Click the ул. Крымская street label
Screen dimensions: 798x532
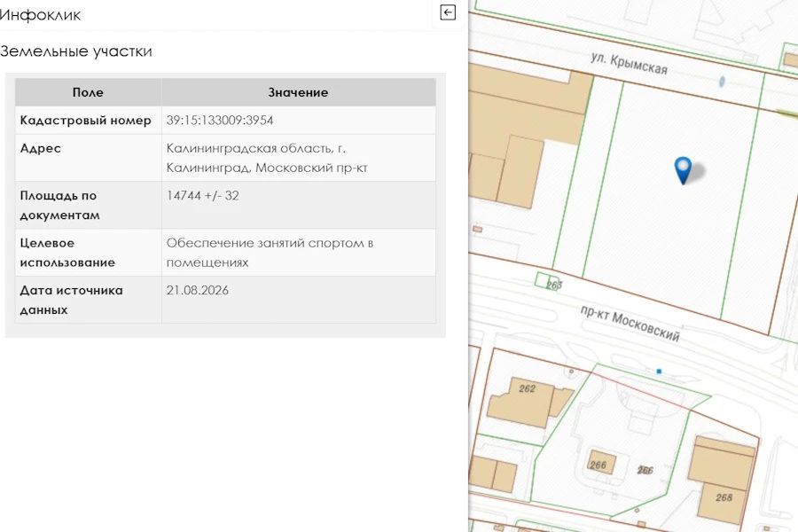[x=629, y=64]
